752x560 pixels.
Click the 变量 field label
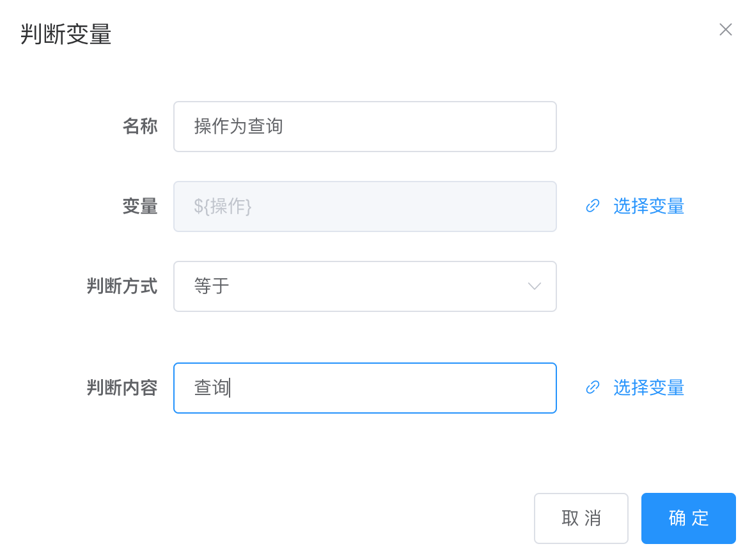[x=140, y=206]
